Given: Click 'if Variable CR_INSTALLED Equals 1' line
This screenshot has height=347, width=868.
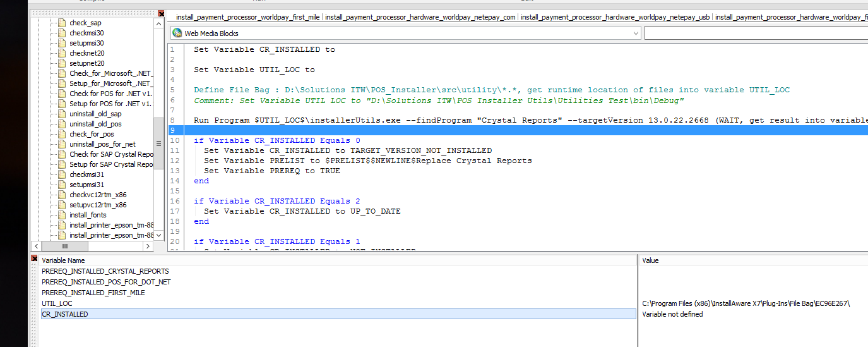Looking at the screenshot, I should (277, 241).
